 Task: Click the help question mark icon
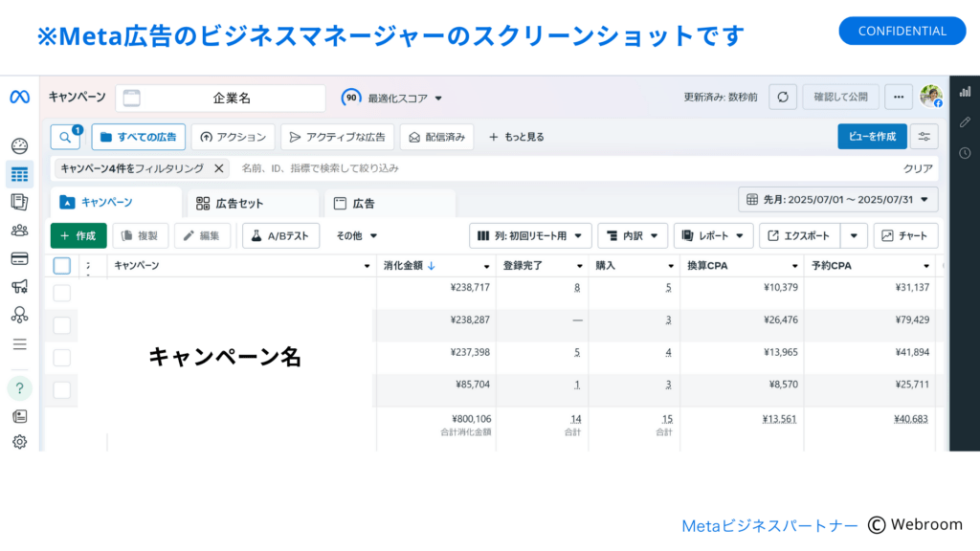pyautogui.click(x=18, y=389)
